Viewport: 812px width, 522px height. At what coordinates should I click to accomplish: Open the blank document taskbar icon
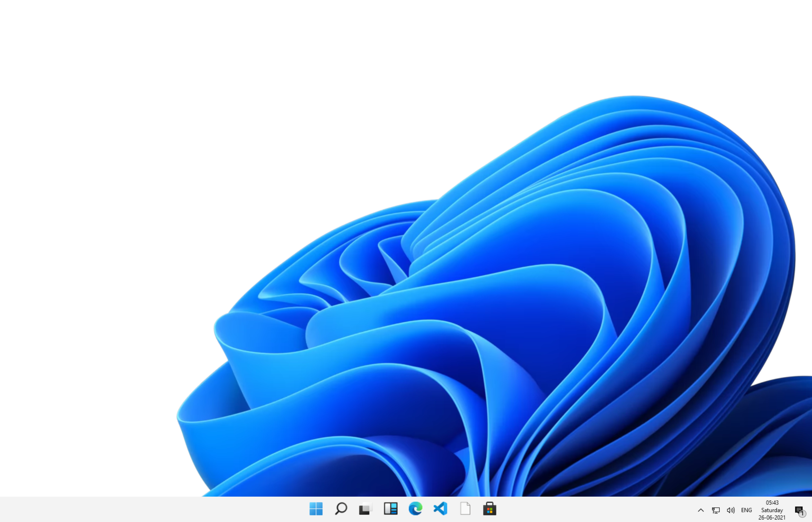(465, 509)
